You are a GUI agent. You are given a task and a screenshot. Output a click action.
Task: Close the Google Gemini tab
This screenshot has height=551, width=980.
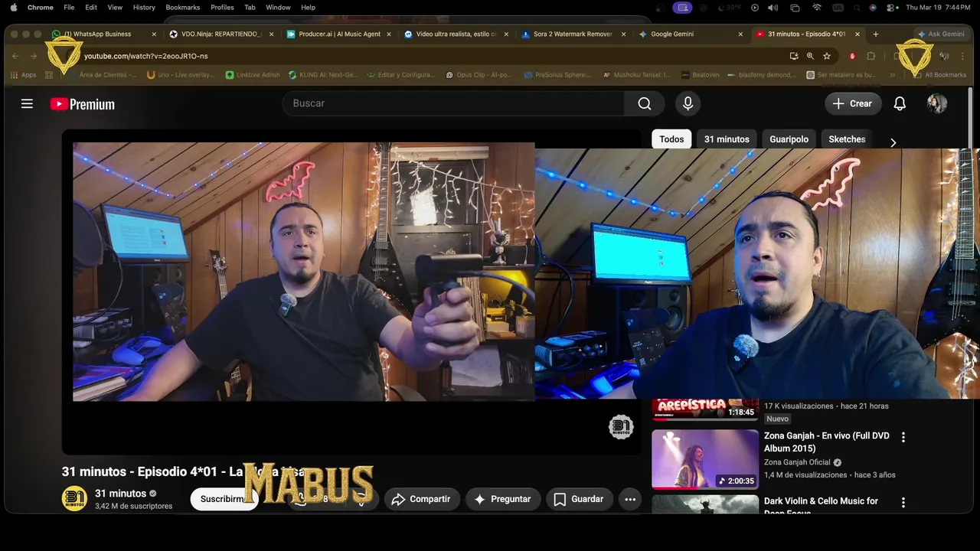[x=740, y=34]
